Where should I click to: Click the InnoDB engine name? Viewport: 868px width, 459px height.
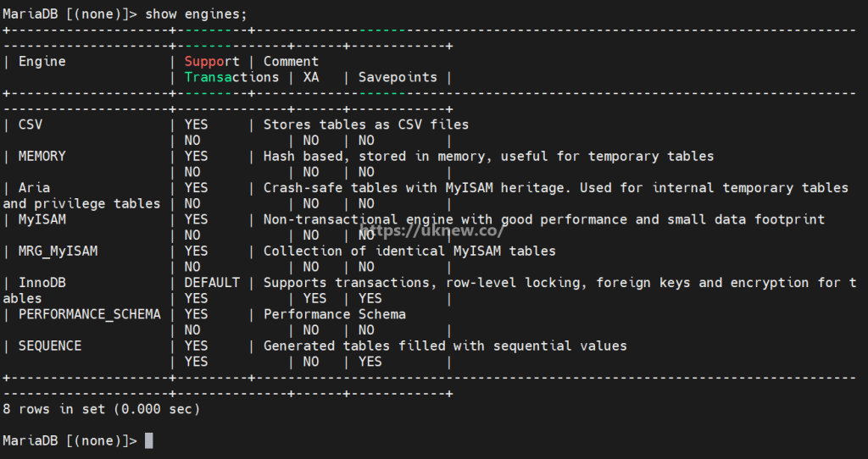pyautogui.click(x=42, y=283)
